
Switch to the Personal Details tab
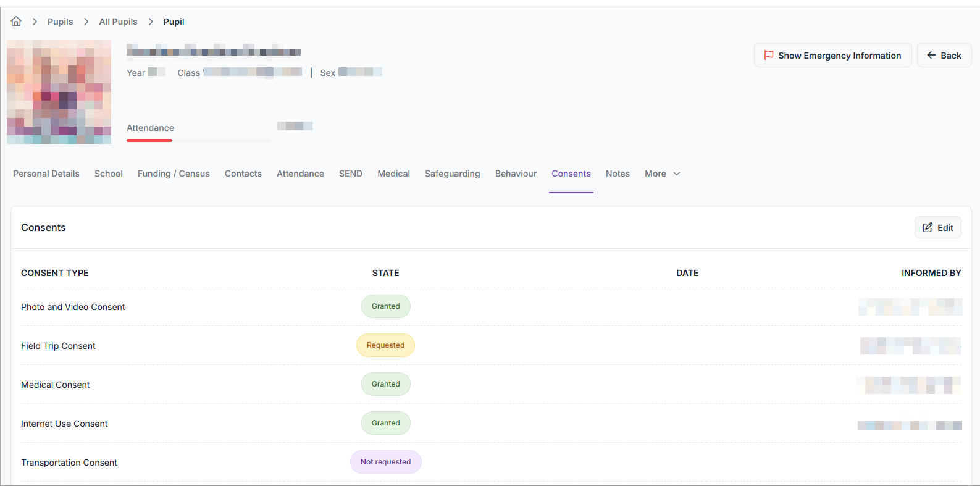tap(46, 174)
